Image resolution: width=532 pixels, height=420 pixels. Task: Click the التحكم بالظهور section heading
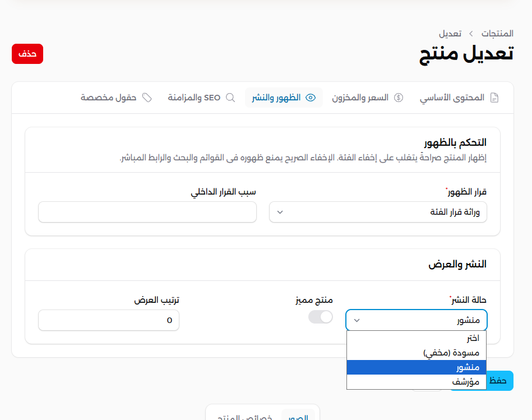455,142
